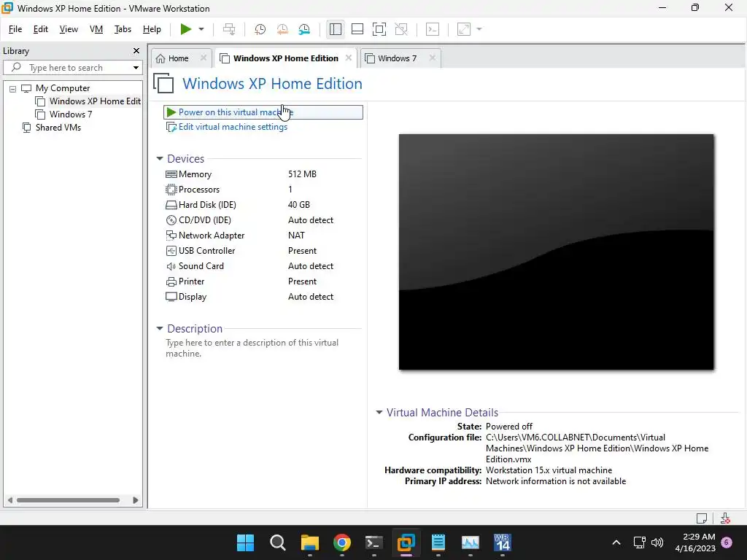This screenshot has height=560, width=747.
Task: Open the Tabs menu
Action: click(x=123, y=29)
